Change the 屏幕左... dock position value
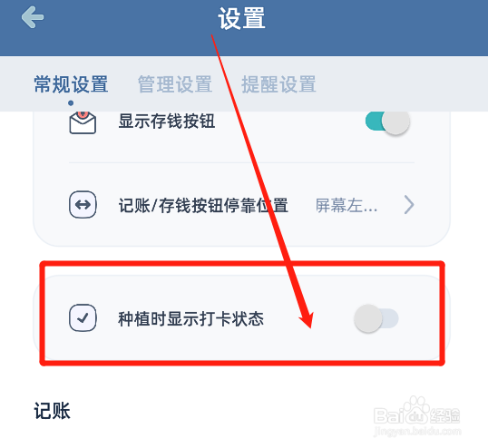The width and height of the screenshot is (488, 448). (x=346, y=206)
